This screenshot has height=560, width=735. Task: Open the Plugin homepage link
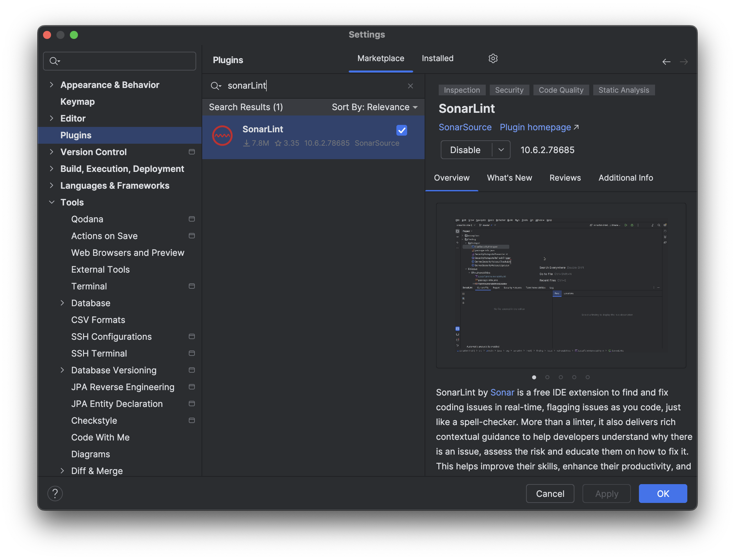click(539, 127)
